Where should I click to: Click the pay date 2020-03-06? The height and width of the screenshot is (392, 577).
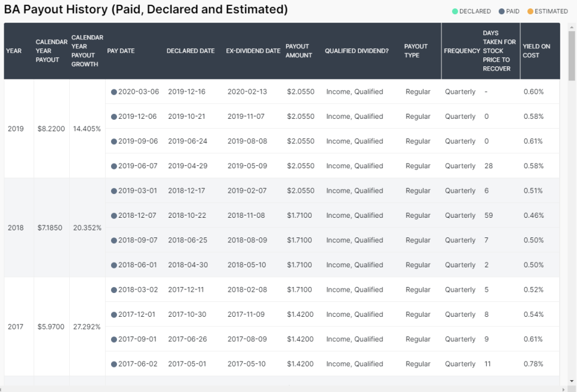click(x=139, y=91)
